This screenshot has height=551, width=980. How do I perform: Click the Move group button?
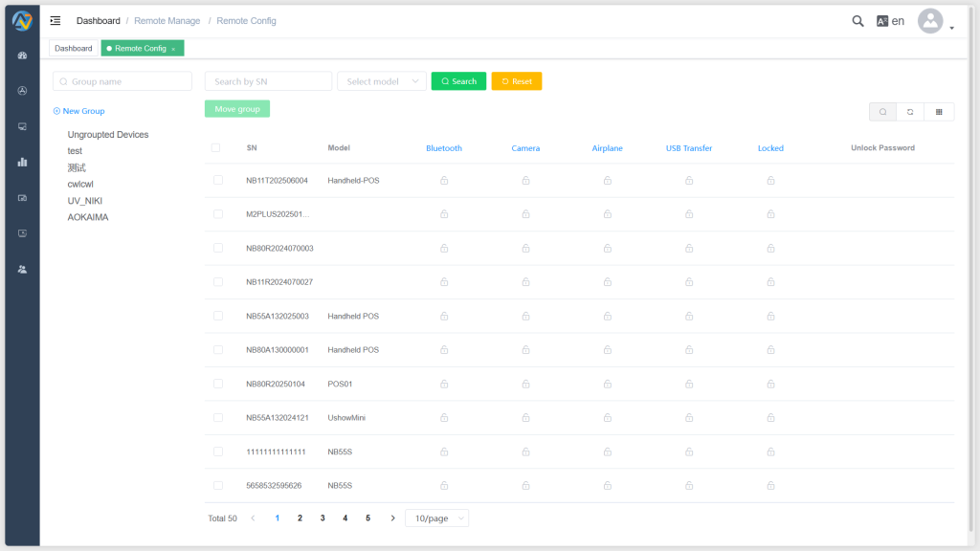tap(237, 109)
